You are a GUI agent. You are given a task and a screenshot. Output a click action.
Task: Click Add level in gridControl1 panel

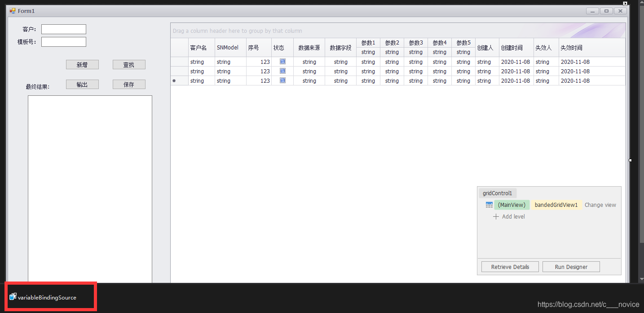513,216
